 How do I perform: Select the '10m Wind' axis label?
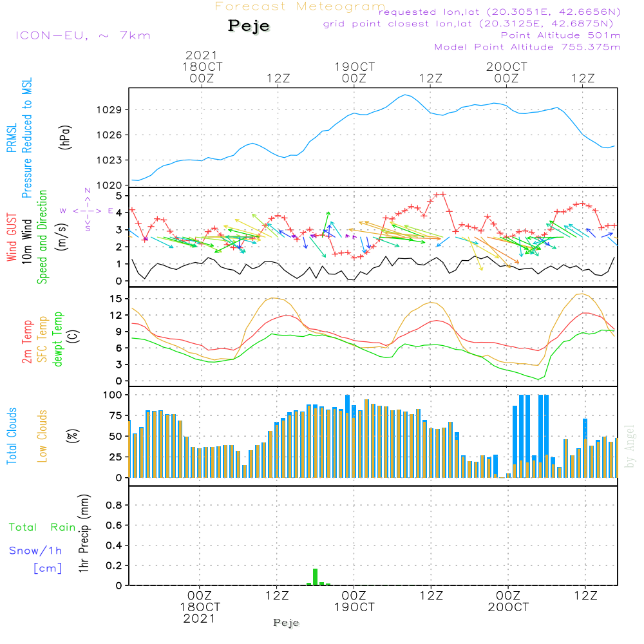[x=26, y=241]
